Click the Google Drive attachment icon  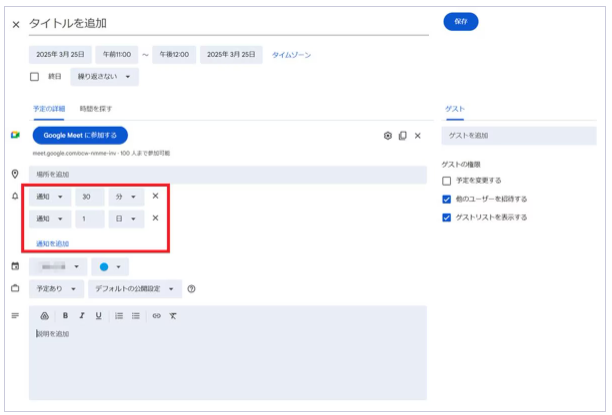click(45, 315)
